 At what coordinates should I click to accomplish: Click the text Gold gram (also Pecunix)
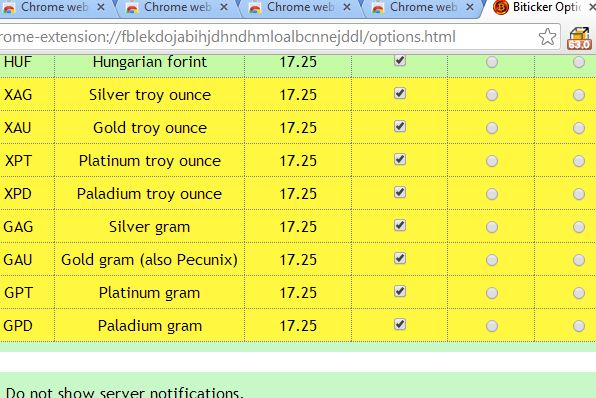(x=149, y=260)
